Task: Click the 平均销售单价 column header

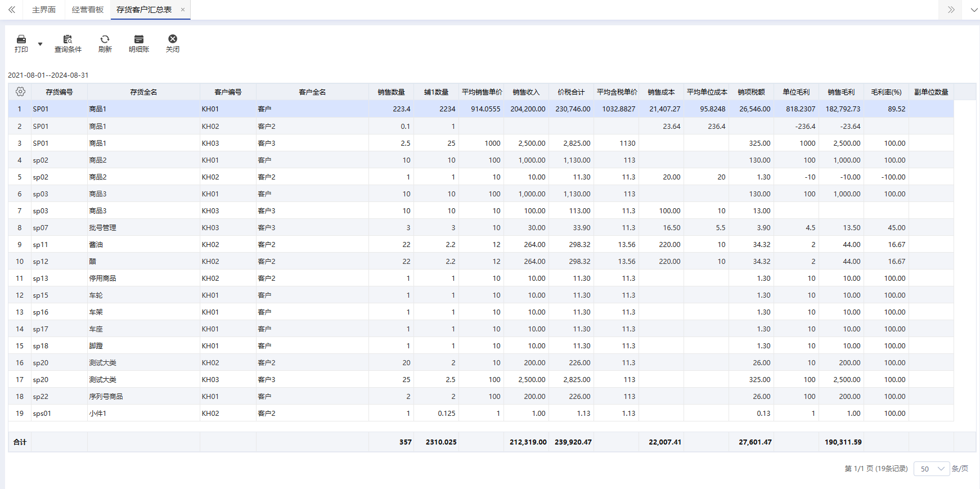Action: [x=482, y=92]
